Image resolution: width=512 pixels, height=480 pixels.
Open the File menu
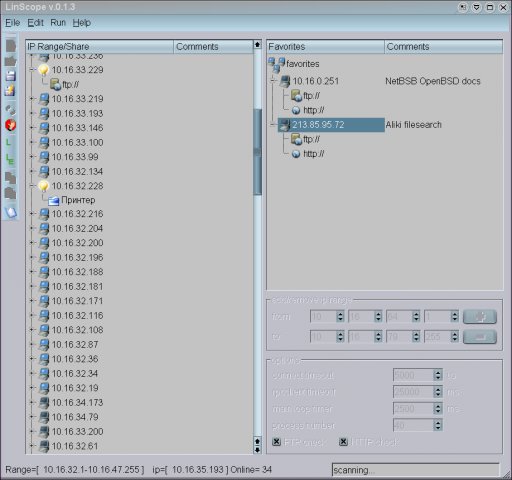[13, 23]
